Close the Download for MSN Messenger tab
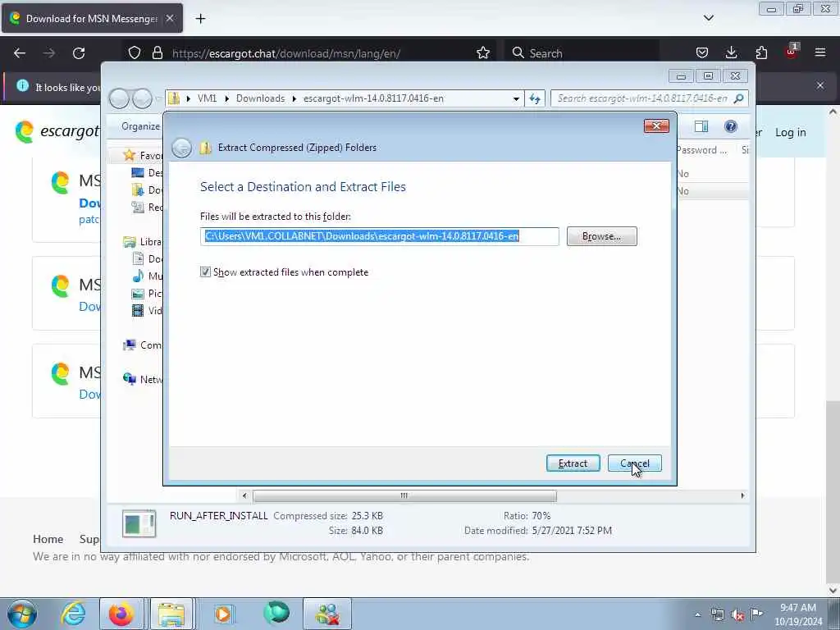 pyautogui.click(x=170, y=19)
